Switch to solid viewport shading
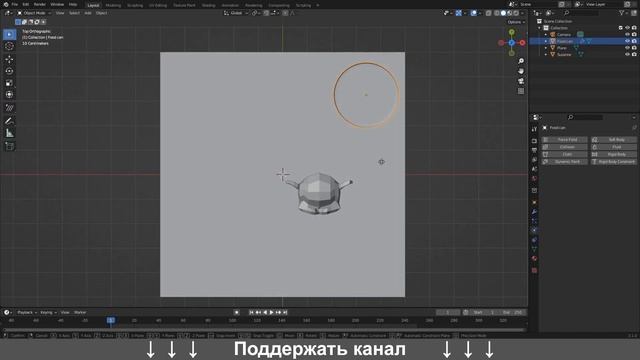640x360 pixels. [x=503, y=13]
